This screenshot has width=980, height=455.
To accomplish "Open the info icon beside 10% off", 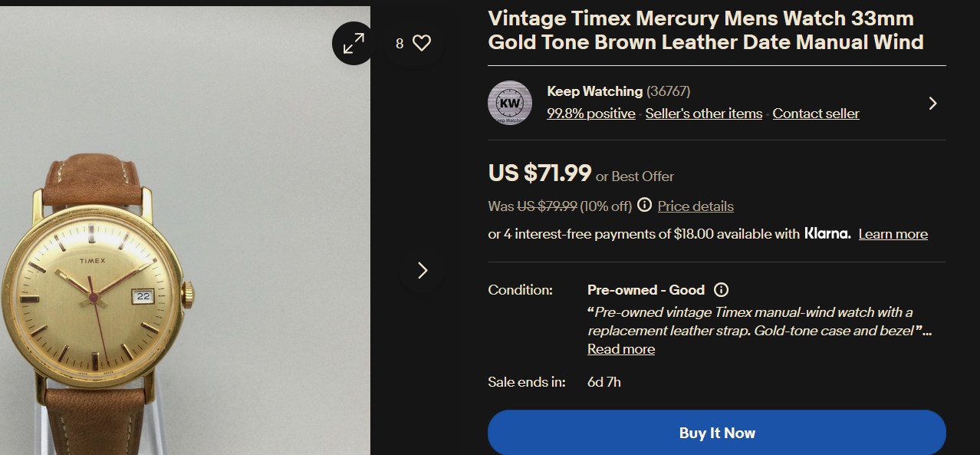I will coord(645,205).
